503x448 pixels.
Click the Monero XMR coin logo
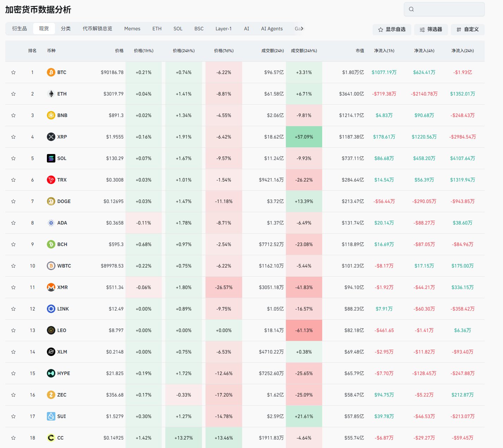click(x=51, y=287)
